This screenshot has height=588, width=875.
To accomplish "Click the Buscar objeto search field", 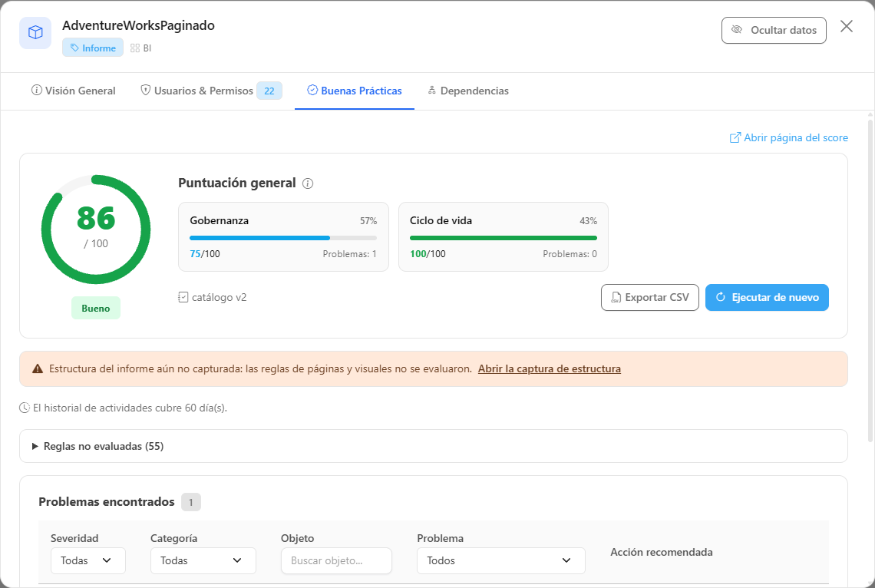I will (x=336, y=560).
